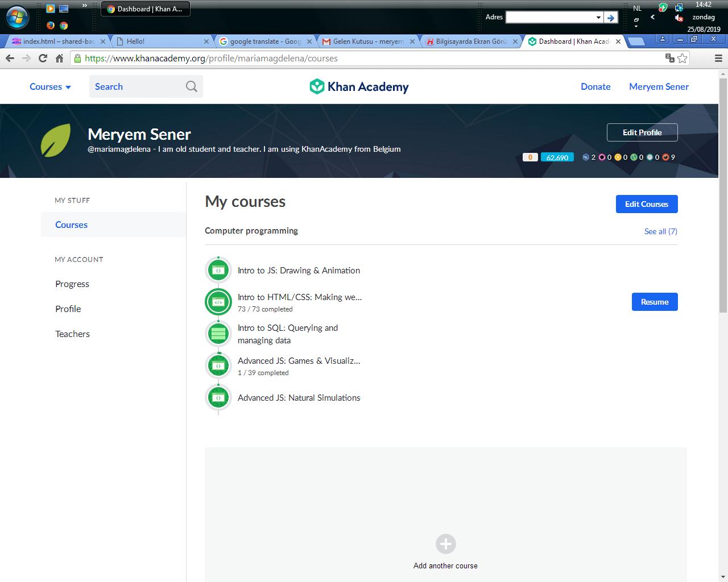Open Progress in the sidebar
The image size is (728, 582).
click(72, 284)
